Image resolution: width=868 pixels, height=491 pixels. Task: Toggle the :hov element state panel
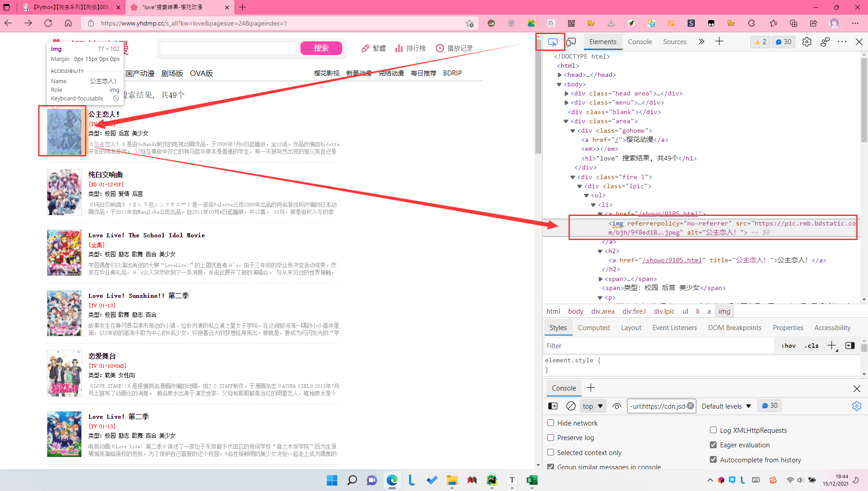pyautogui.click(x=788, y=346)
